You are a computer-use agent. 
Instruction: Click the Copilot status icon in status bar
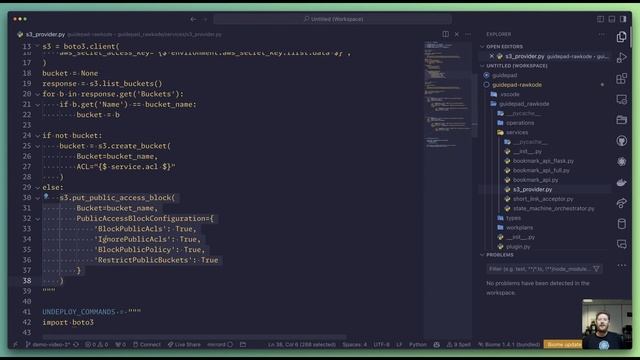coord(437,344)
